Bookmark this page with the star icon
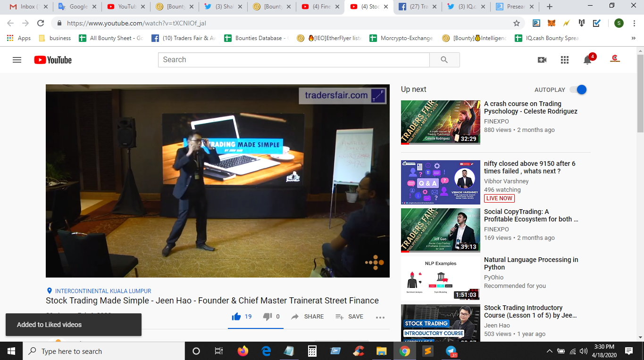 coord(517,23)
